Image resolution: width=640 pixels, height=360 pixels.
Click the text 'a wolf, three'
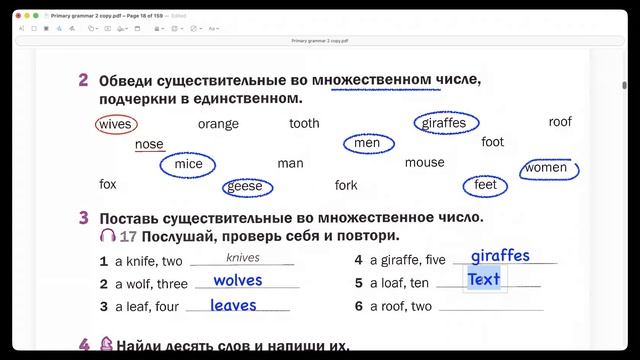151,284
